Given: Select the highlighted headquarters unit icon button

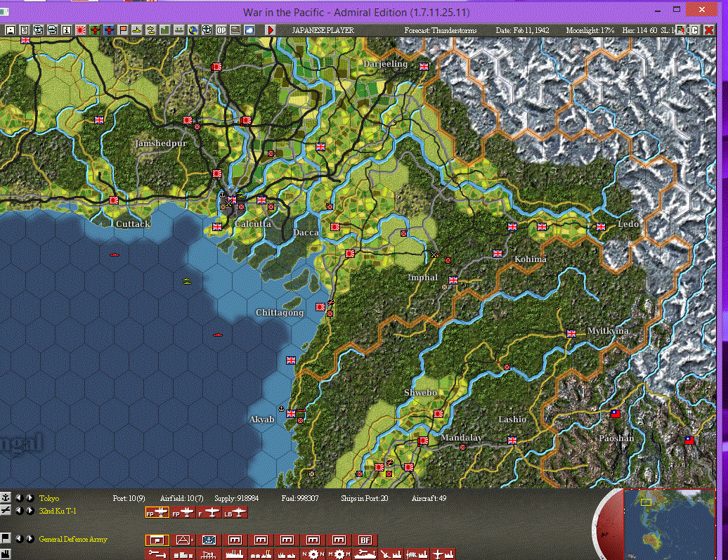Looking at the screenshot, I should pyautogui.click(x=157, y=540).
